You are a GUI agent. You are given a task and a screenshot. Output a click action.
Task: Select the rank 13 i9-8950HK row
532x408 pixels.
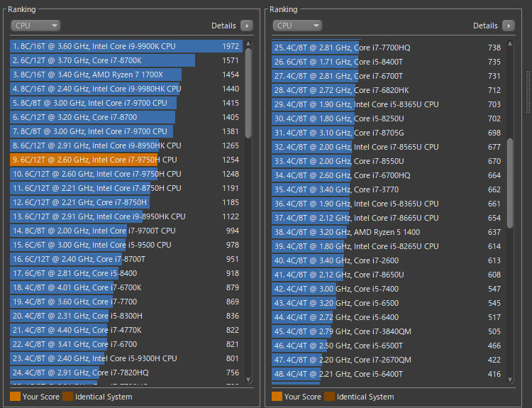pos(126,216)
